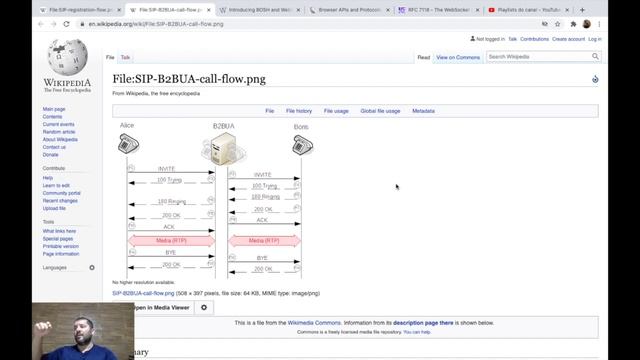Open Contributions link in top bar

[x=534, y=39]
